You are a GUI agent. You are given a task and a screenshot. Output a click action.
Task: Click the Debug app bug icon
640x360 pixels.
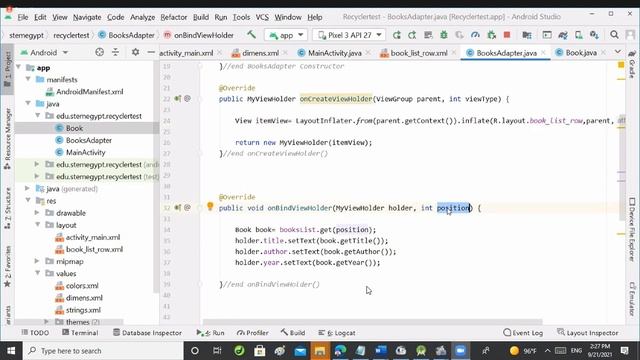point(444,35)
